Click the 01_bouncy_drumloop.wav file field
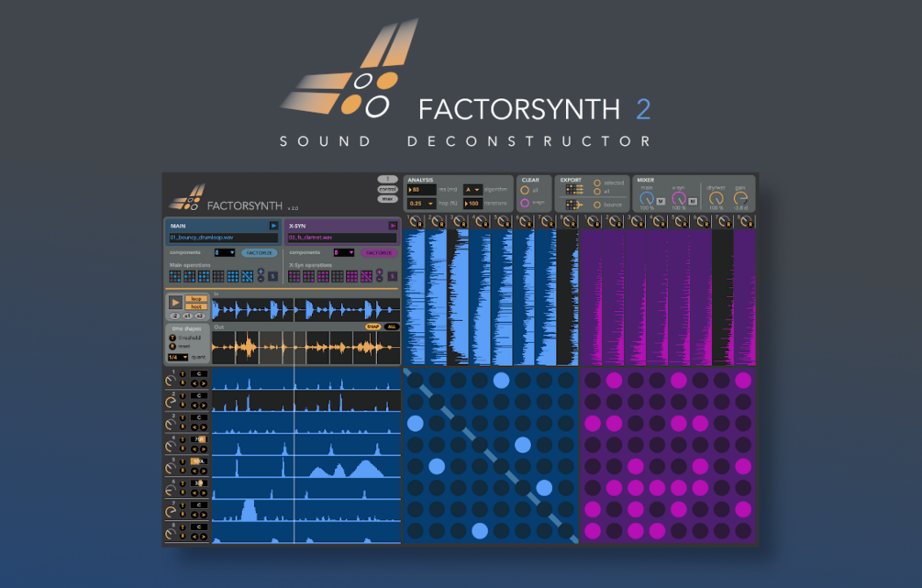Viewport: 922px width, 588px height. pos(224,238)
